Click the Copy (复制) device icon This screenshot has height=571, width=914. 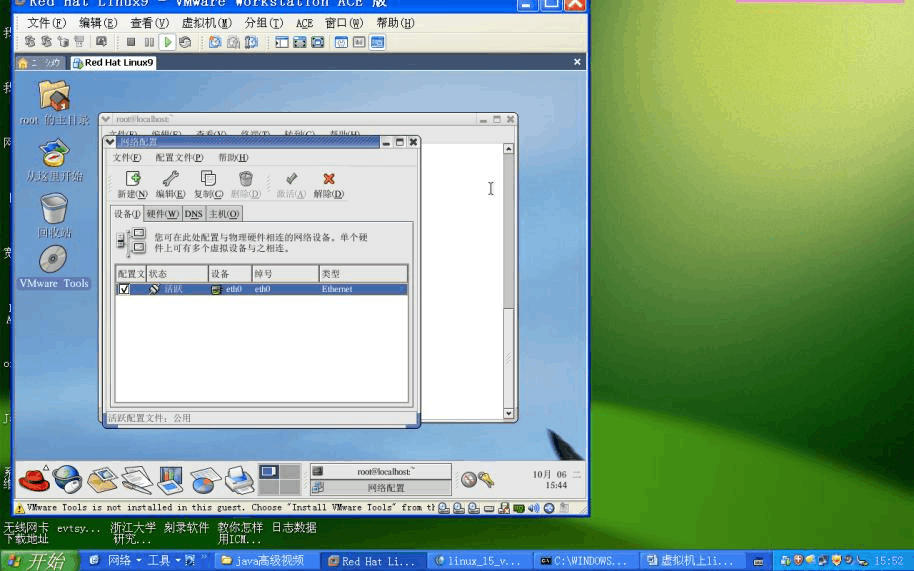[x=208, y=179]
